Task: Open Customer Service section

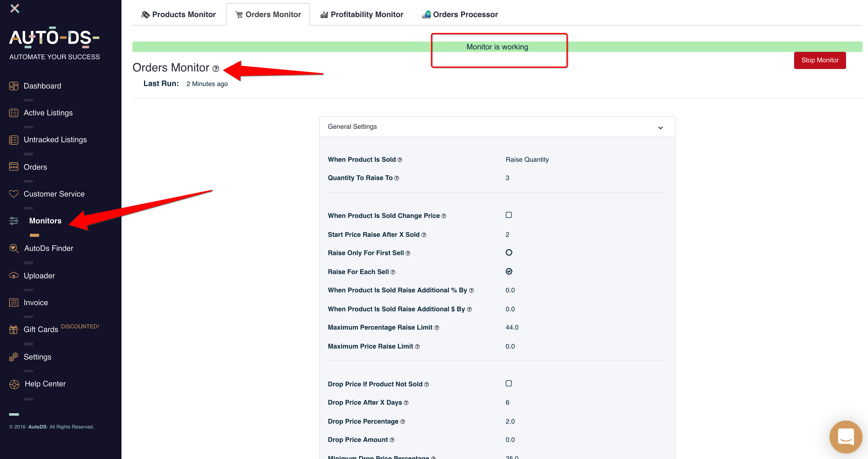Action: [54, 194]
